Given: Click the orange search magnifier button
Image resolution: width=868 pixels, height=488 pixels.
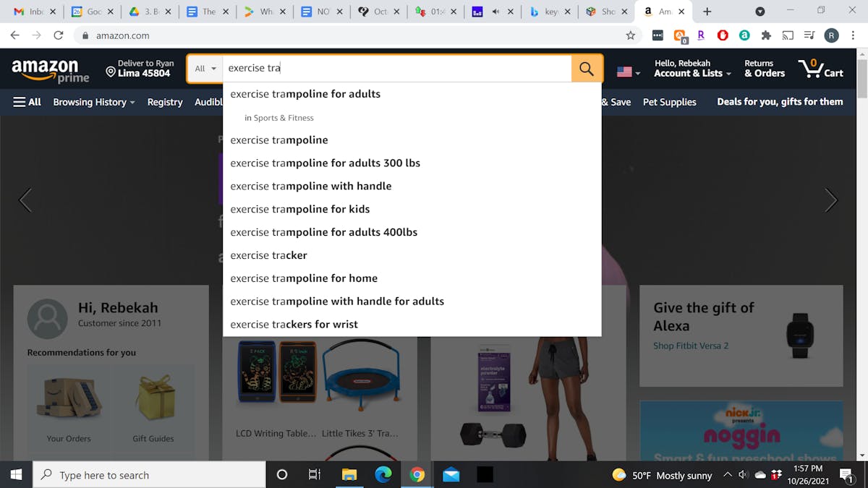Looking at the screenshot, I should (x=587, y=69).
